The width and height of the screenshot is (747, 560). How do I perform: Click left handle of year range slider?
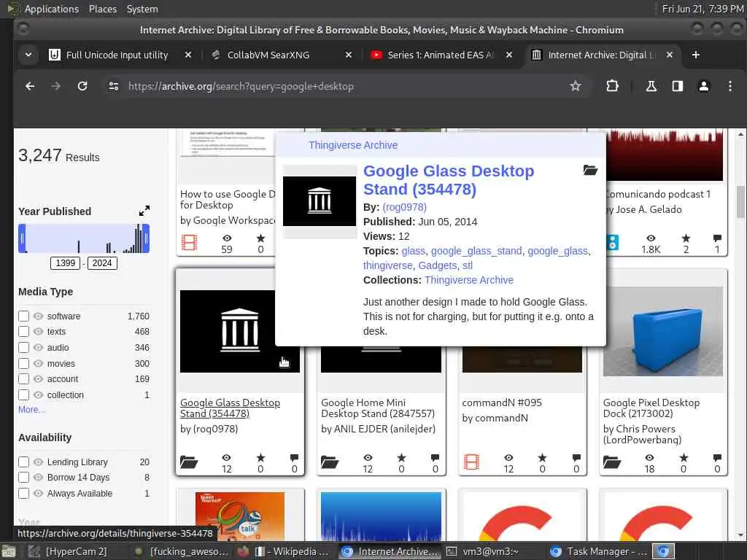(x=22, y=238)
